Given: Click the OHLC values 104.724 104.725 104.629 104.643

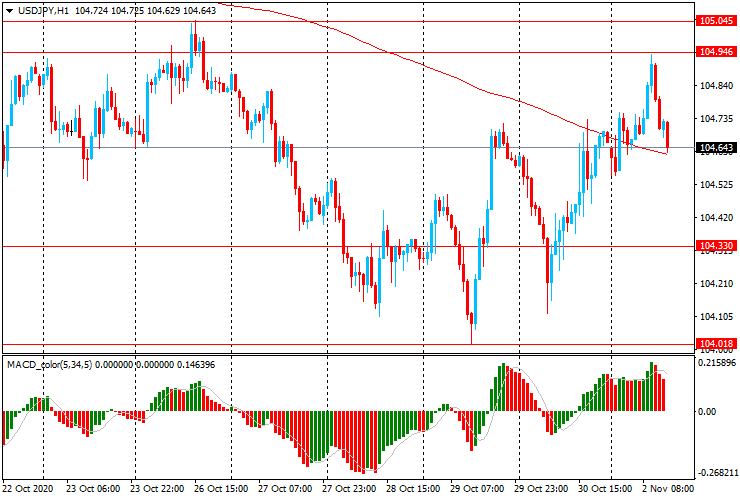Looking at the screenshot, I should click(x=145, y=10).
